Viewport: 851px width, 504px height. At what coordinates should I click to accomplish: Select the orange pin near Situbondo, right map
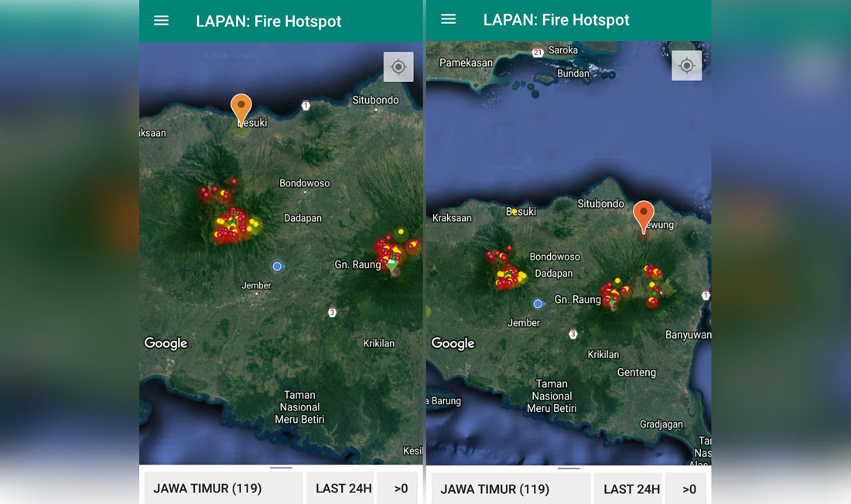(644, 216)
